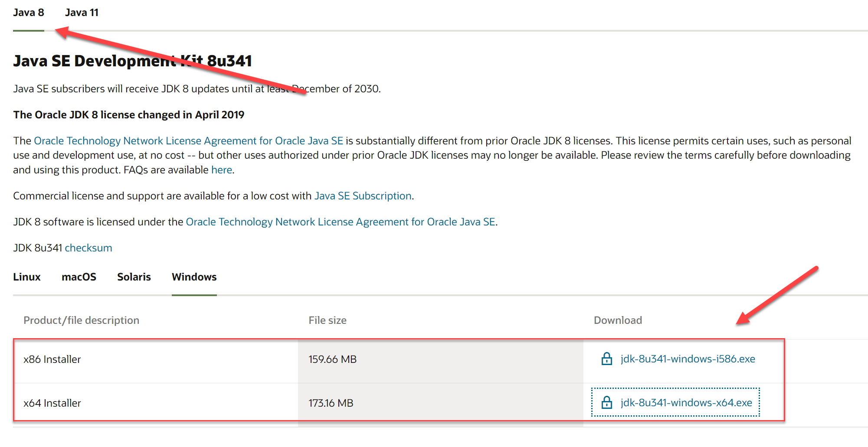The image size is (868, 447).
Task: Select the macOS platform tab
Action: [x=79, y=277]
